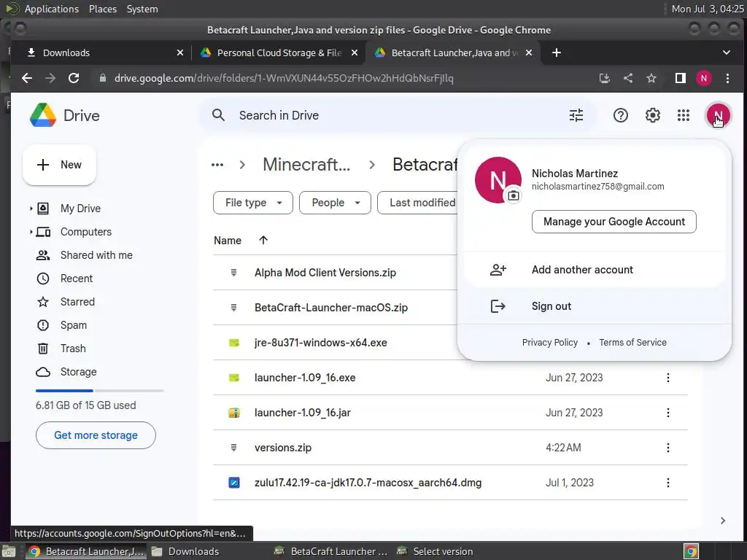Open more actions for launcher-1.09_16.jar
The image size is (747, 560).
tap(668, 413)
